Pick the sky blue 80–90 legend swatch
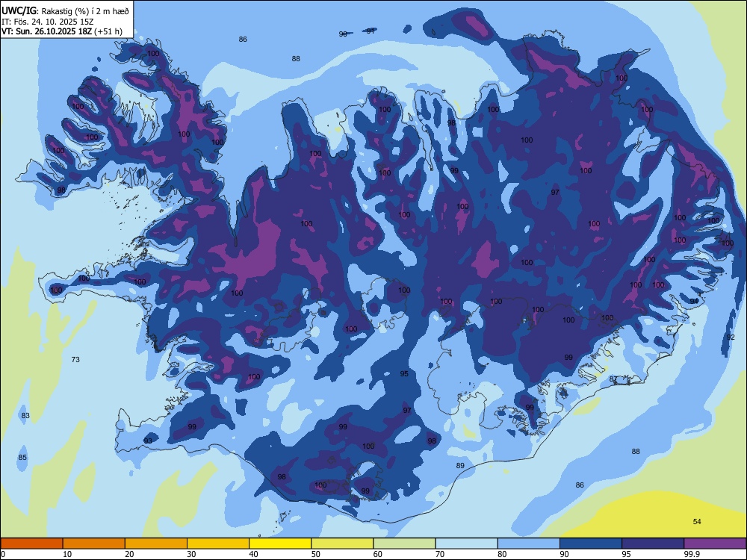 [x=529, y=544]
